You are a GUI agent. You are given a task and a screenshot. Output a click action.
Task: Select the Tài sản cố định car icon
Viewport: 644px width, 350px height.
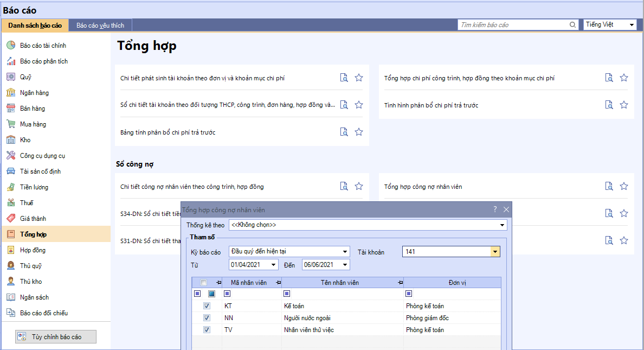pyautogui.click(x=11, y=171)
